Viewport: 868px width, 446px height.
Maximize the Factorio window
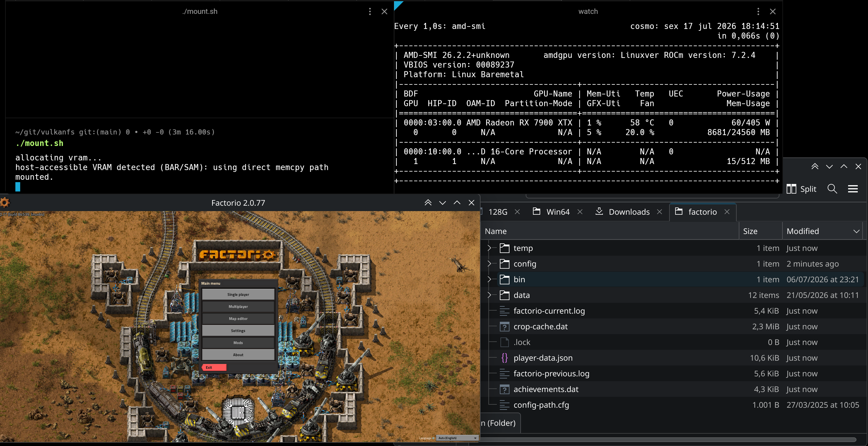pyautogui.click(x=457, y=202)
